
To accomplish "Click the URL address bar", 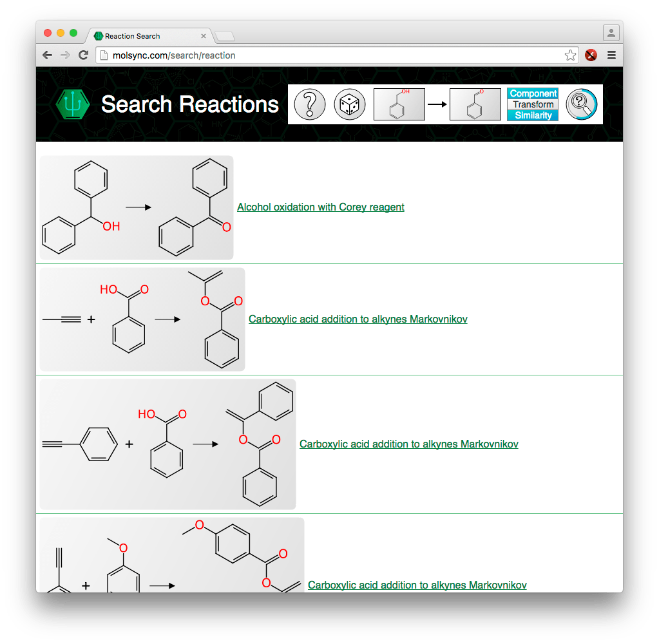I will point(329,55).
